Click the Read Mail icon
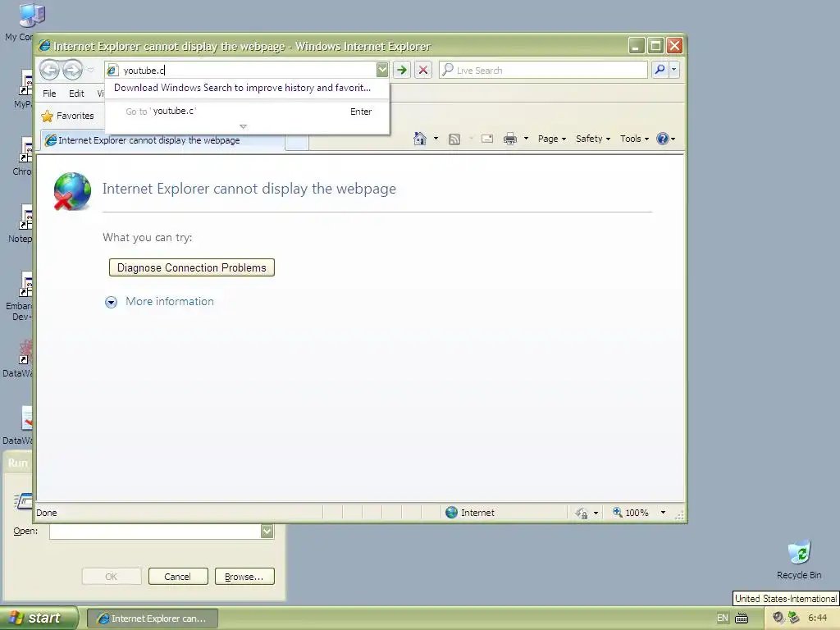Screen dimensions: 840x630 (487, 139)
